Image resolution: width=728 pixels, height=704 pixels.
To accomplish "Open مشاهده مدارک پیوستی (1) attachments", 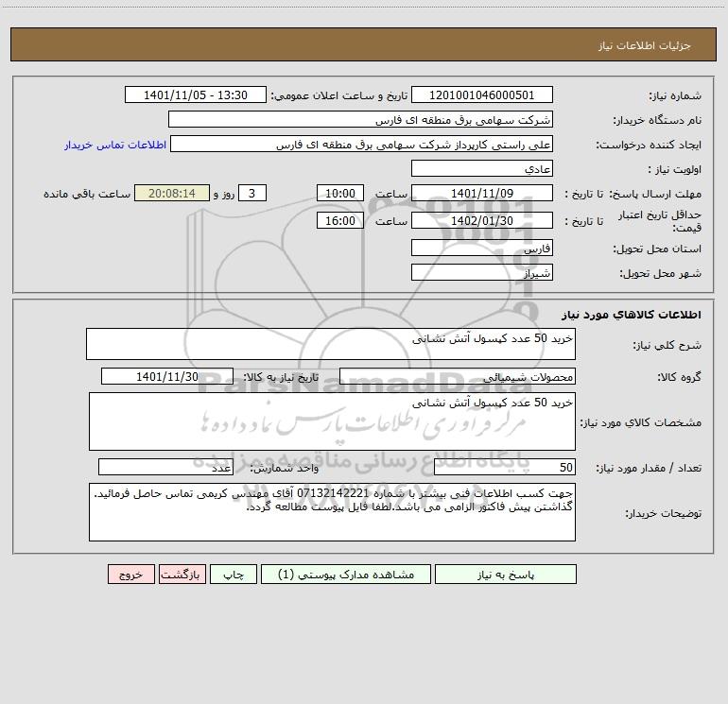I will click(346, 574).
